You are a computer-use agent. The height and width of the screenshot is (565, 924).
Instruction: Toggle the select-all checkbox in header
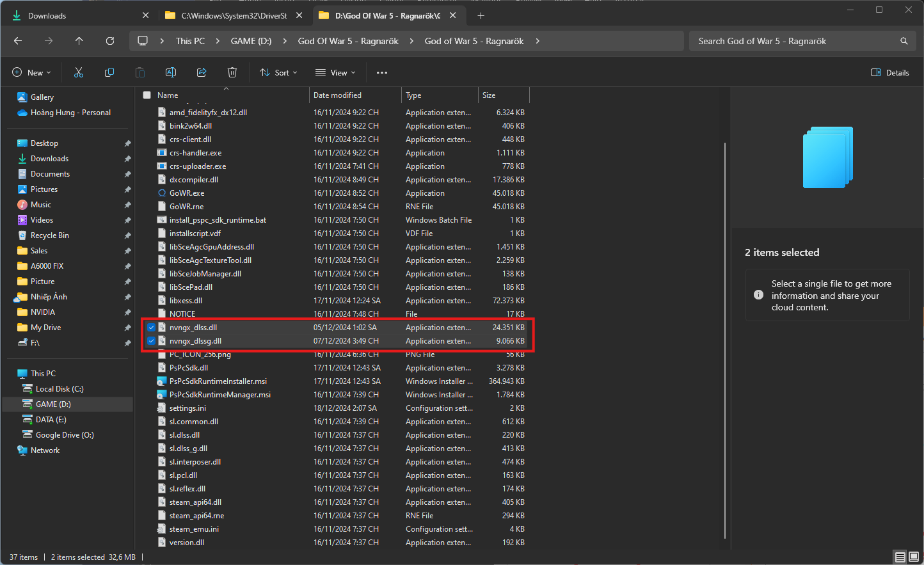(x=147, y=95)
